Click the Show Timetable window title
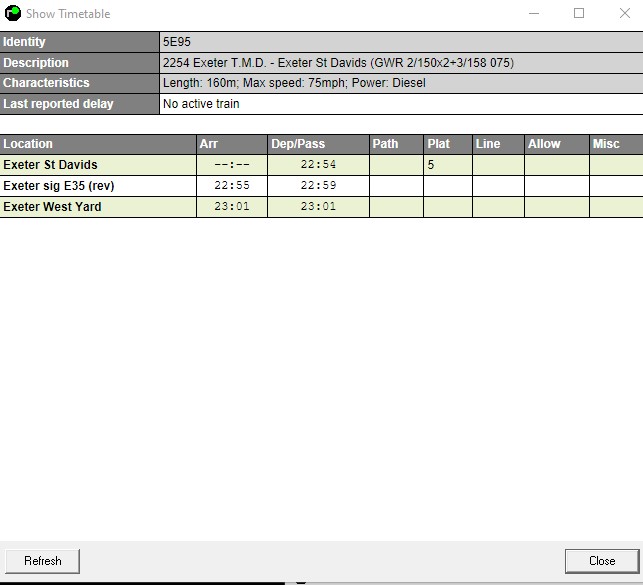Viewport: 643px width, 585px height. (68, 14)
